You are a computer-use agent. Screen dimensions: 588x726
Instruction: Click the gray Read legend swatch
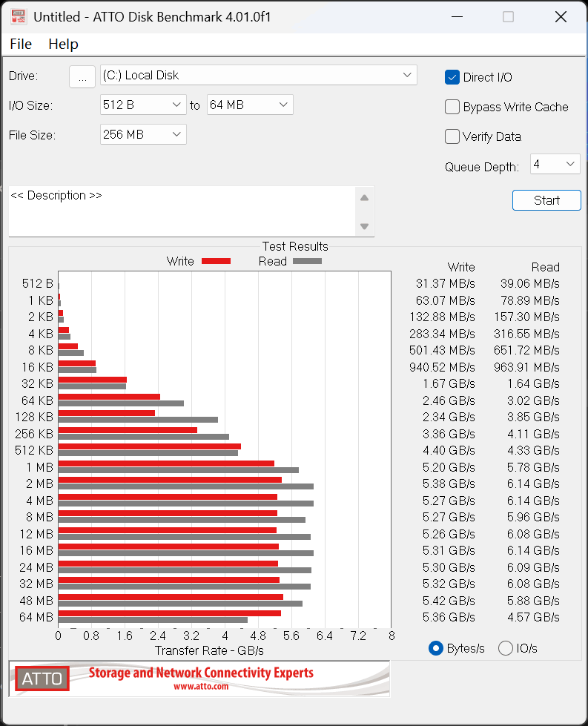[308, 261]
